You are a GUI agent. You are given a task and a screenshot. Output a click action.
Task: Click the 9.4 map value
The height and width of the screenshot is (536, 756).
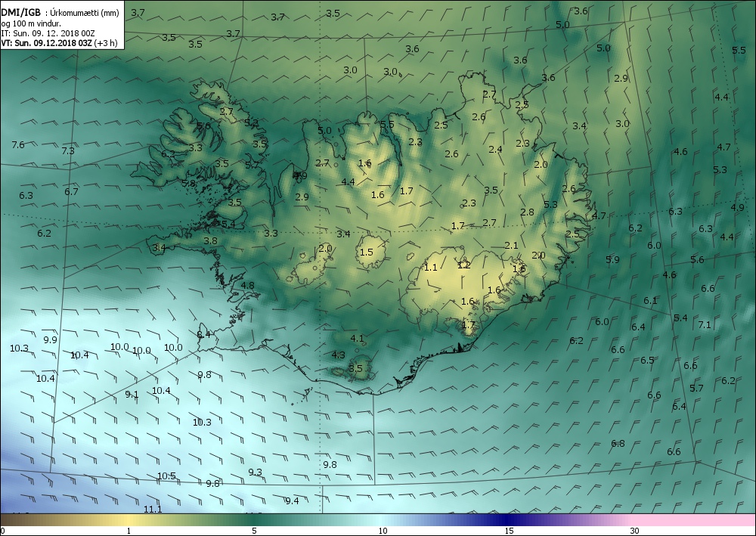click(292, 500)
